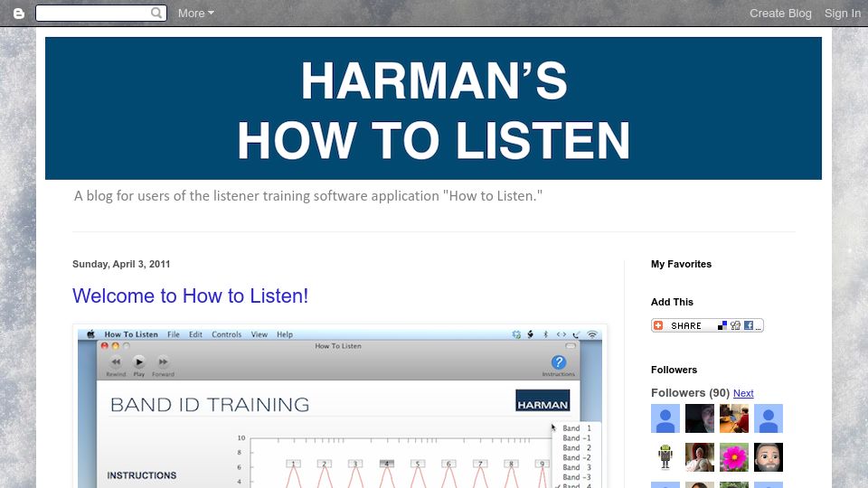This screenshot has width=868, height=488.
Task: Click the blog description tagline text
Action: [x=308, y=196]
